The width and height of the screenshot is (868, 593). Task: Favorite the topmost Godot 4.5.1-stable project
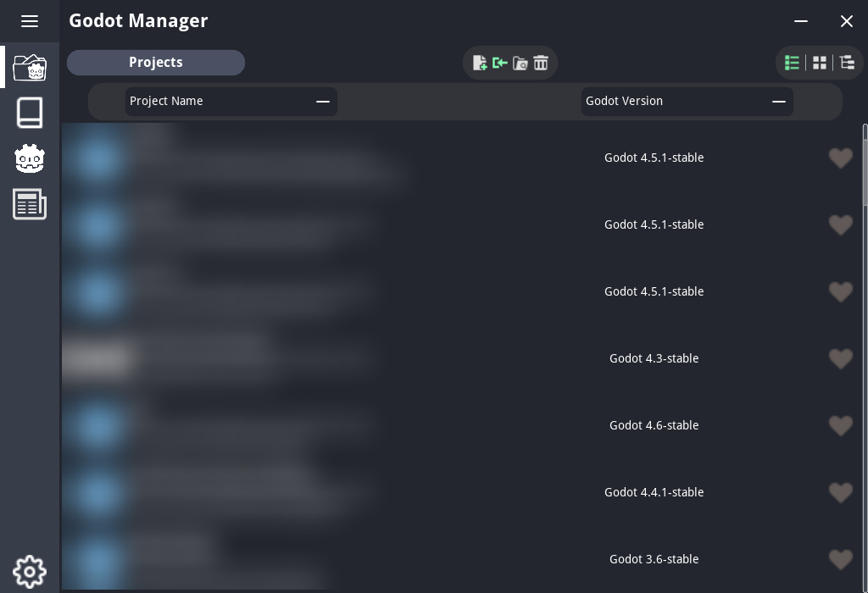841,158
